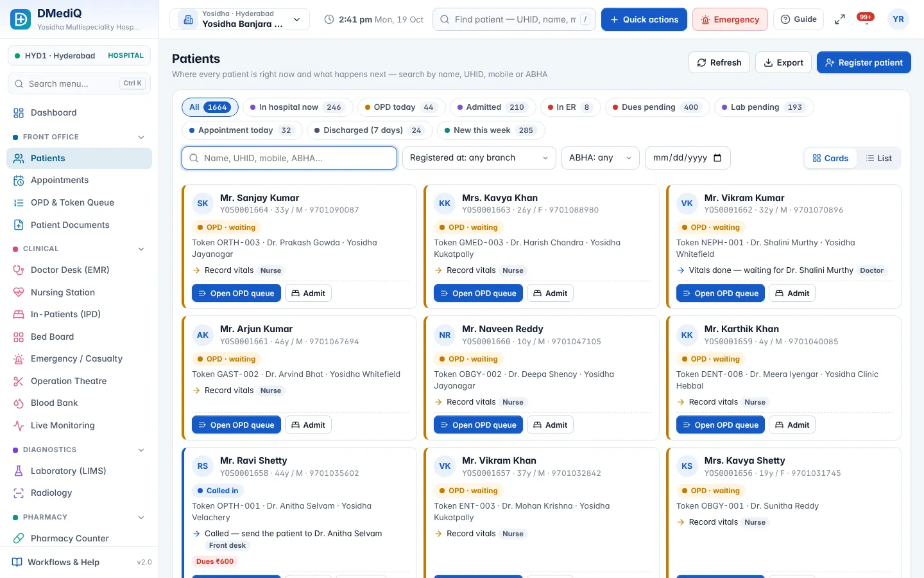Focus the Find patient search field

point(515,19)
